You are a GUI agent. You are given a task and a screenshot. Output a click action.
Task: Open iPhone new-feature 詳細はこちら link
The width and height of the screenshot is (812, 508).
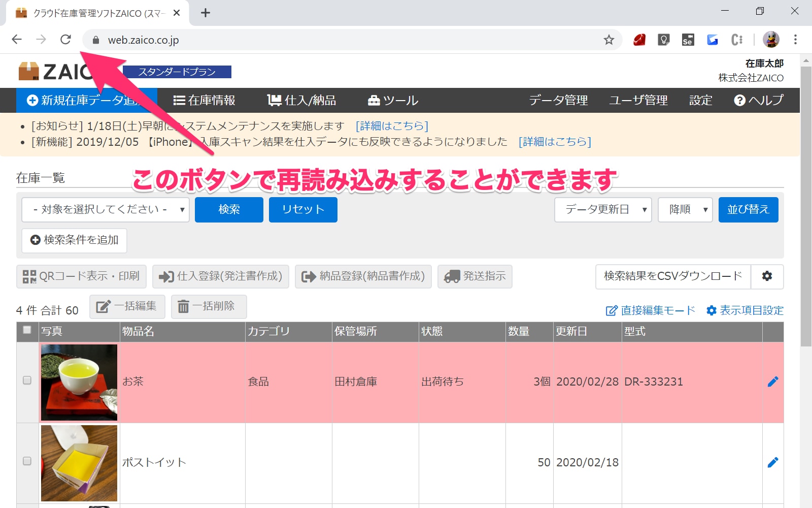tap(555, 142)
